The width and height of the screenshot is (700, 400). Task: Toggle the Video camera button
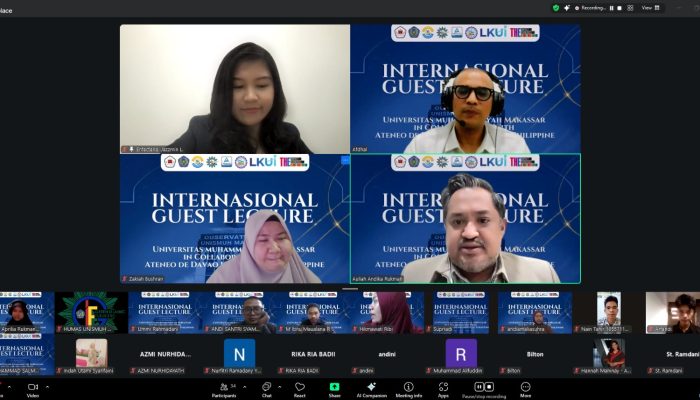(x=33, y=389)
